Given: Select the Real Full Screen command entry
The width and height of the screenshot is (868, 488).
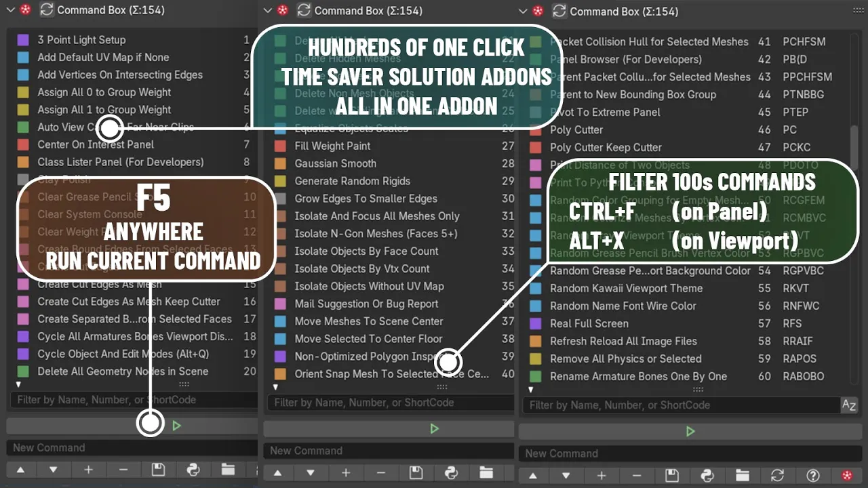Looking at the screenshot, I should pos(589,323).
